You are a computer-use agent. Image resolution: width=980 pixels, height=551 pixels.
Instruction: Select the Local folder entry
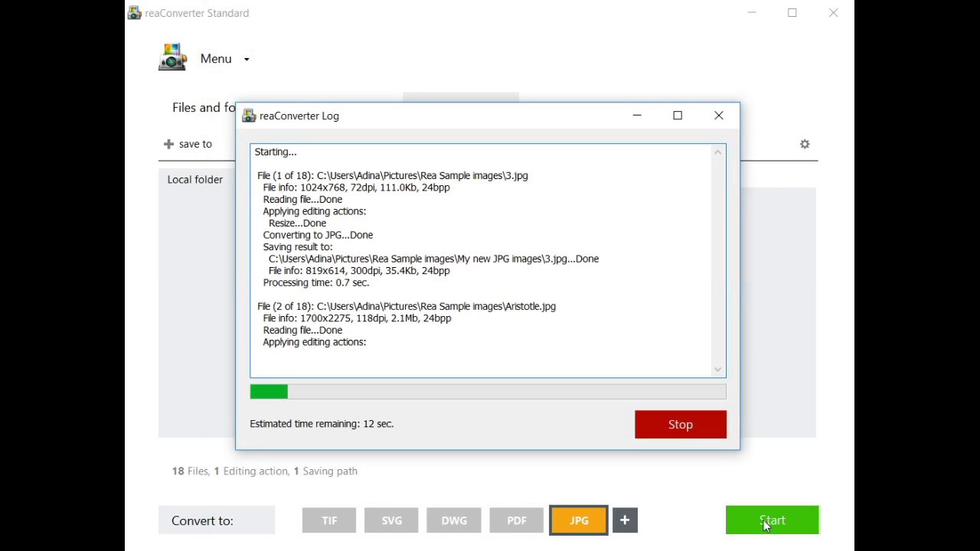pyautogui.click(x=195, y=179)
